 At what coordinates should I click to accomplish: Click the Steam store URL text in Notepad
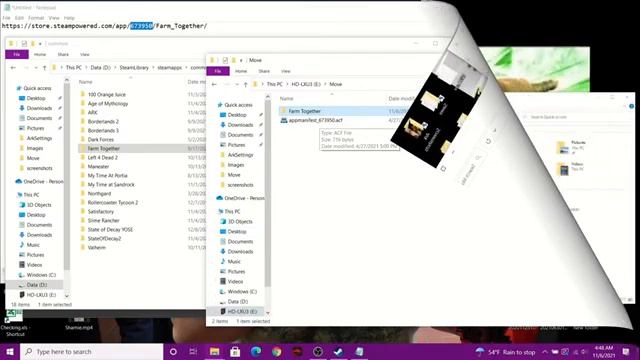click(104, 26)
